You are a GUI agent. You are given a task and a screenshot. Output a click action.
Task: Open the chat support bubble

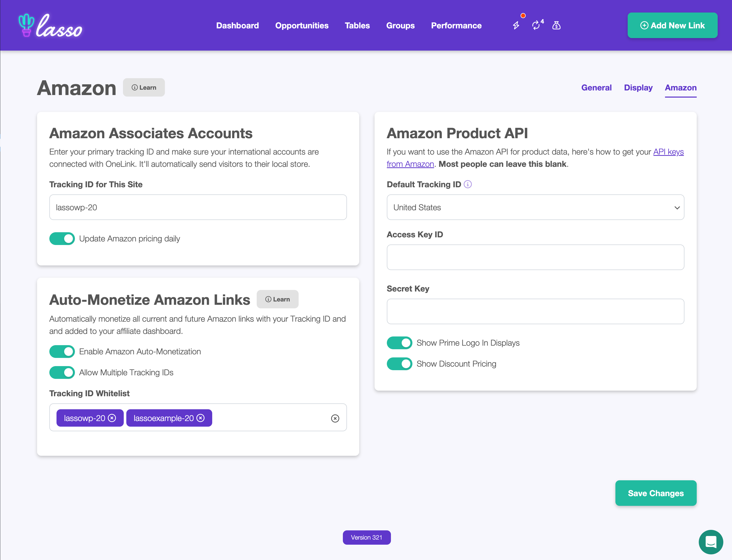[x=711, y=542]
